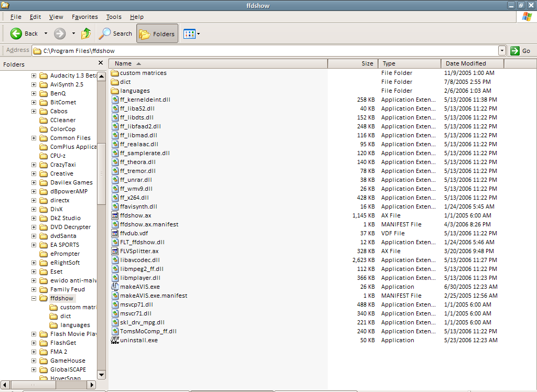The image size is (537, 392).
Task: Click the makeAVIS.exe file icon
Action: click(x=115, y=287)
